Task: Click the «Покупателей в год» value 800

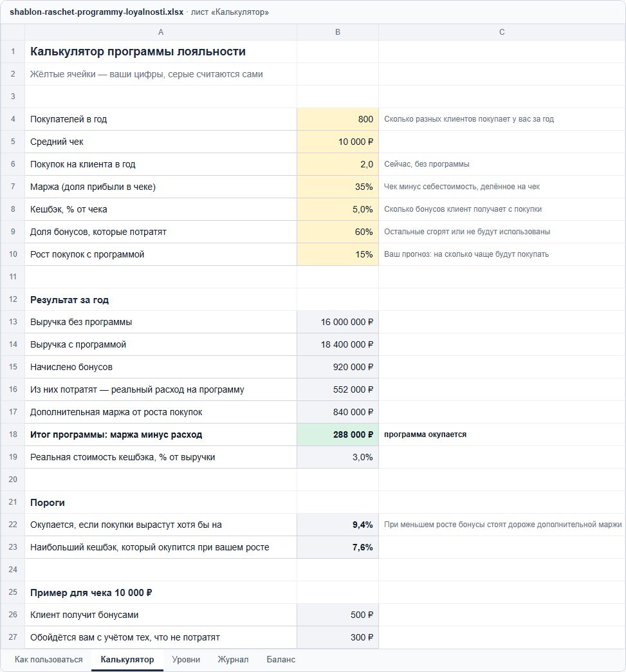Action: coord(338,119)
